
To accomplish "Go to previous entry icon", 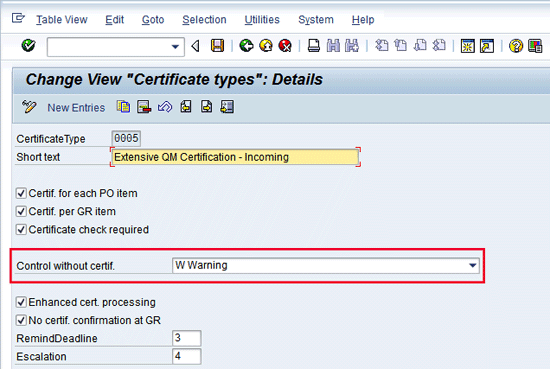I will (186, 107).
